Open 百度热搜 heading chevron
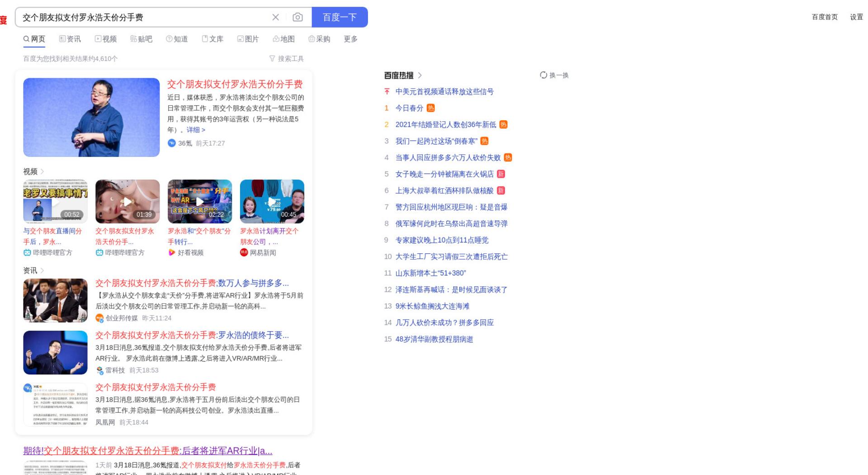Viewport: 868px width, 475px height. point(420,75)
